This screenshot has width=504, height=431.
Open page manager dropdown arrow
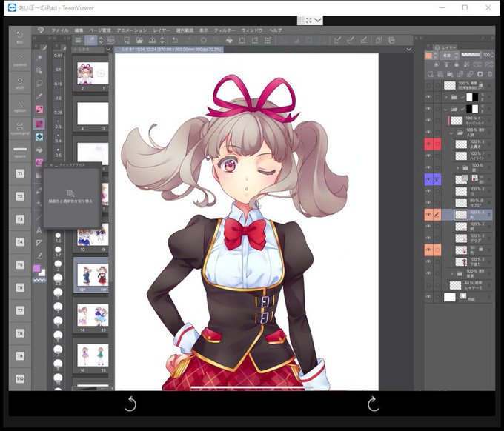[x=108, y=49]
